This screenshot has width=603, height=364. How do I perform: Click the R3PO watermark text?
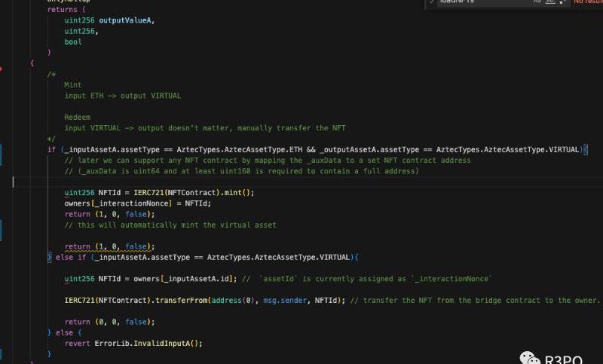[x=567, y=357]
